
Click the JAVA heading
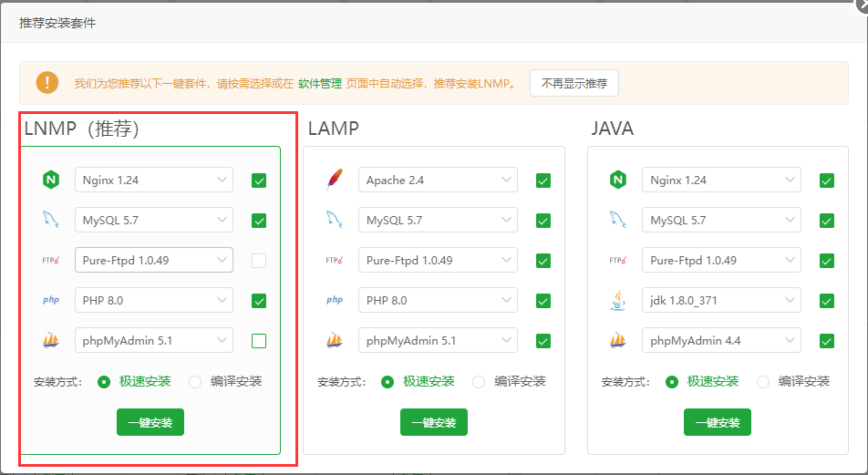point(613,129)
